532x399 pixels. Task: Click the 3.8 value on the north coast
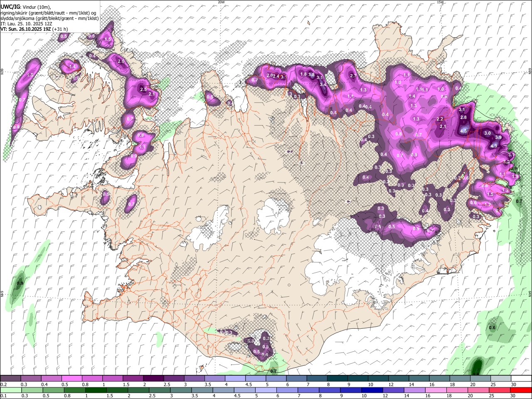[x=311, y=74]
